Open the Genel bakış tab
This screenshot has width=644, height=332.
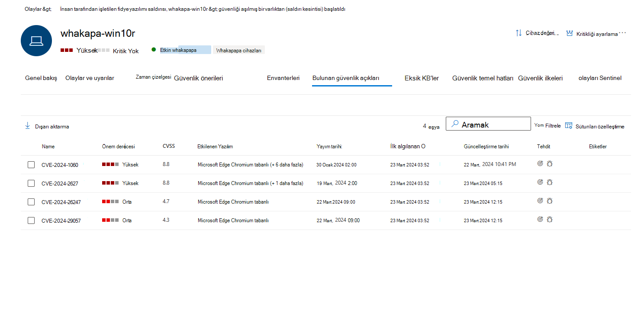click(x=41, y=78)
